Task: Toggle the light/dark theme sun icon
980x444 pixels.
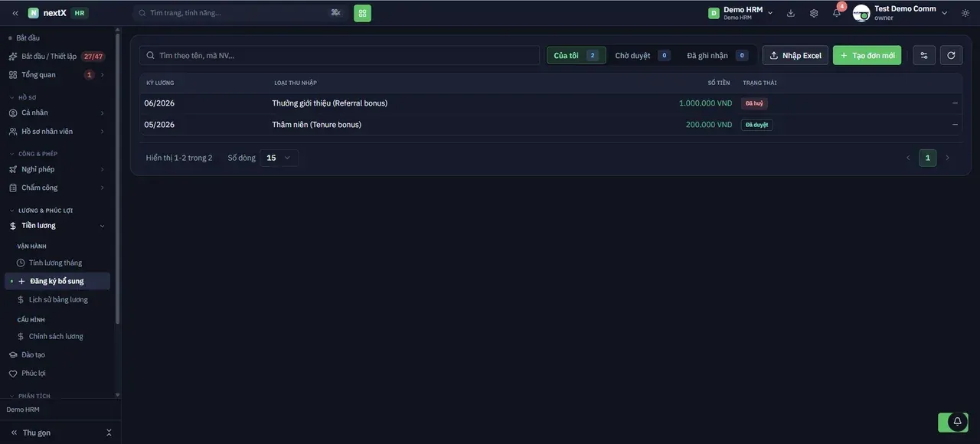Action: click(965, 13)
